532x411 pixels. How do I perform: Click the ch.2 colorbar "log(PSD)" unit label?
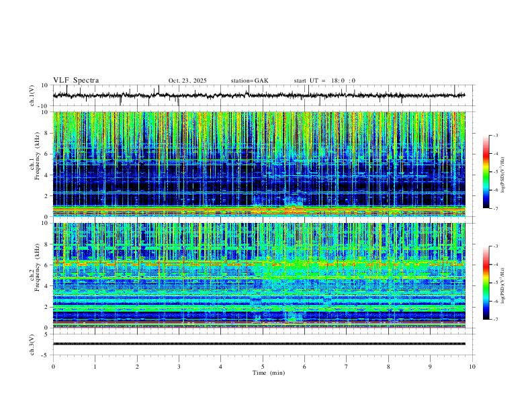coord(502,285)
